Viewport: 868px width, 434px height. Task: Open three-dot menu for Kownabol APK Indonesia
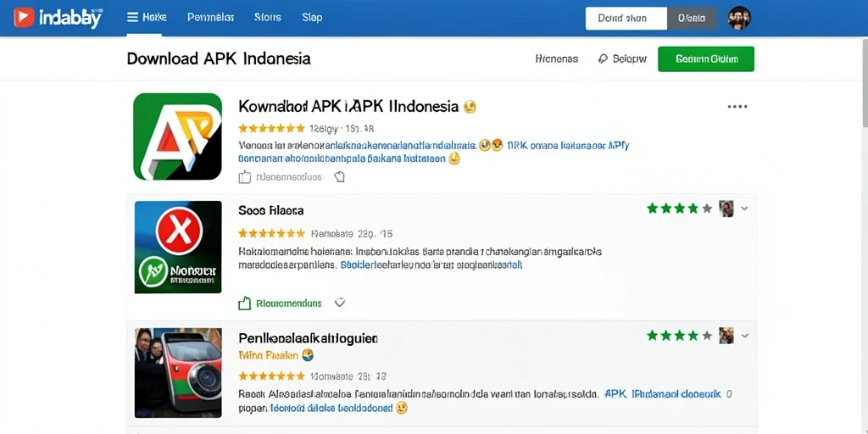(x=737, y=106)
